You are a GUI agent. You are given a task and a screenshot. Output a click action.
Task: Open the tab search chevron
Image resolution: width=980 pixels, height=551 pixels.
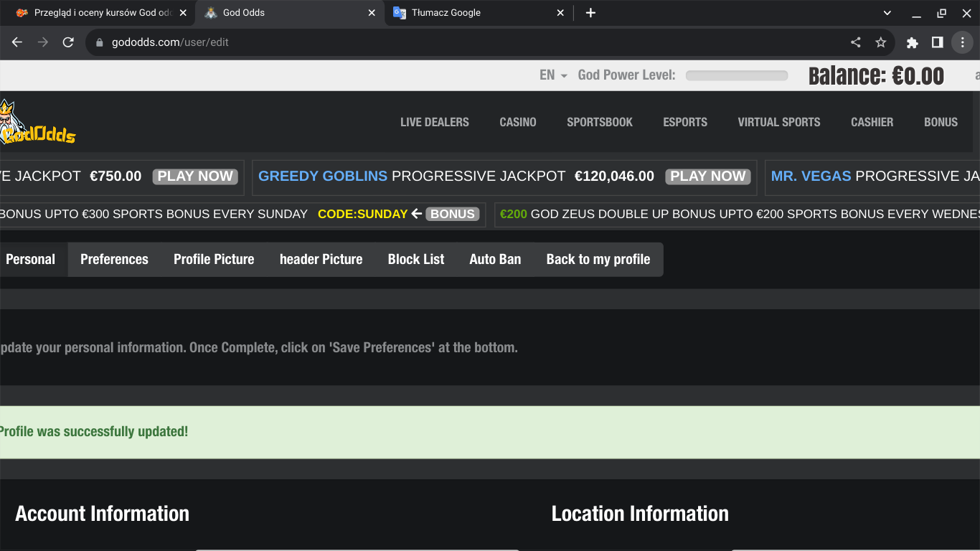[887, 13]
